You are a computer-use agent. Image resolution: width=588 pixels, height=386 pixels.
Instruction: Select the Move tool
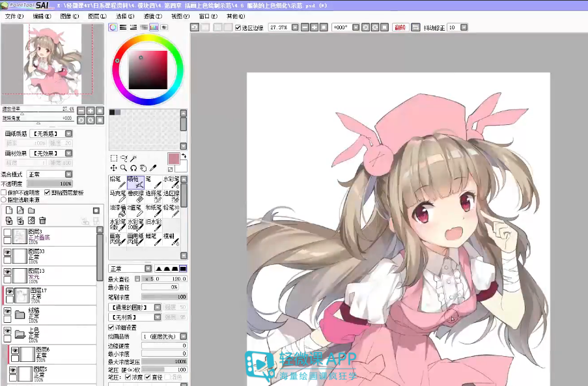click(x=113, y=168)
